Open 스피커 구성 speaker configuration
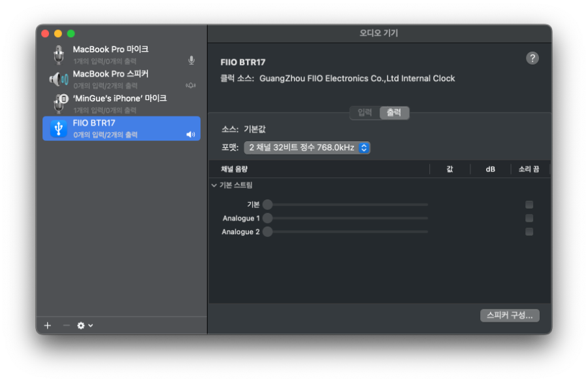588x382 pixels. click(510, 315)
